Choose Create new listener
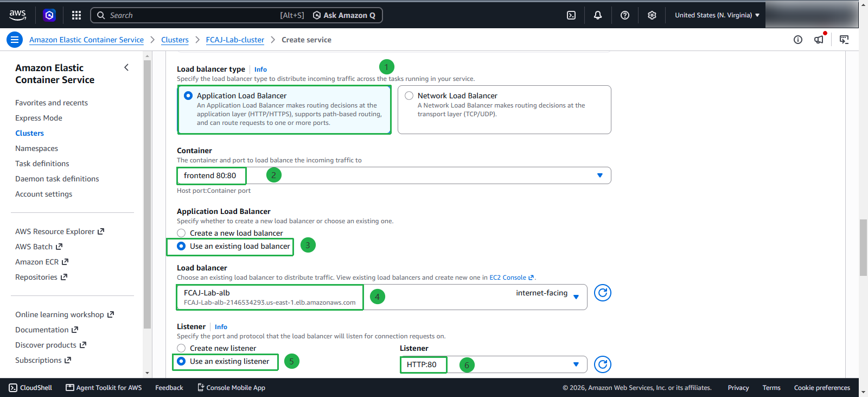Viewport: 868px width, 397px height. pos(181,348)
